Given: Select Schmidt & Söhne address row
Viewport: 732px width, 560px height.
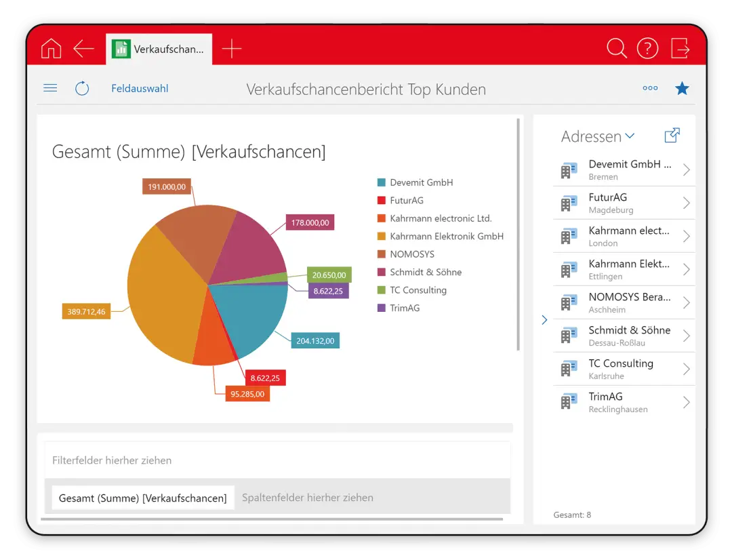Looking at the screenshot, I should click(x=624, y=336).
